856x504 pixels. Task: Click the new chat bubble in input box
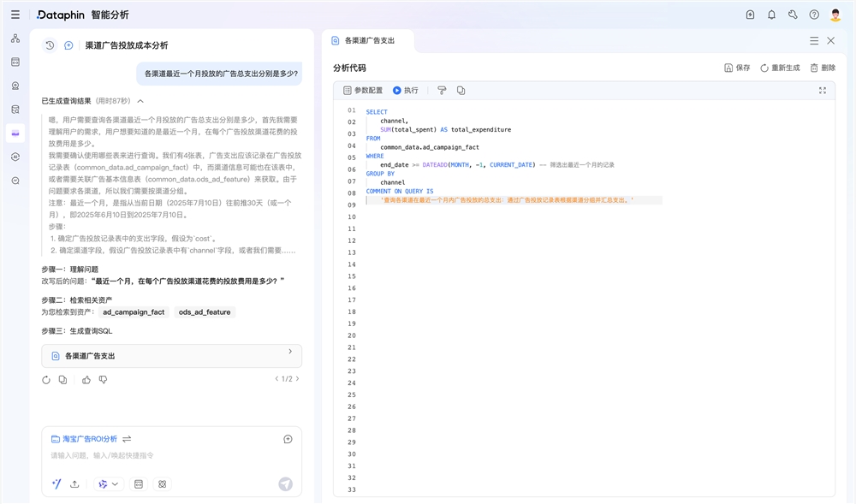[288, 439]
